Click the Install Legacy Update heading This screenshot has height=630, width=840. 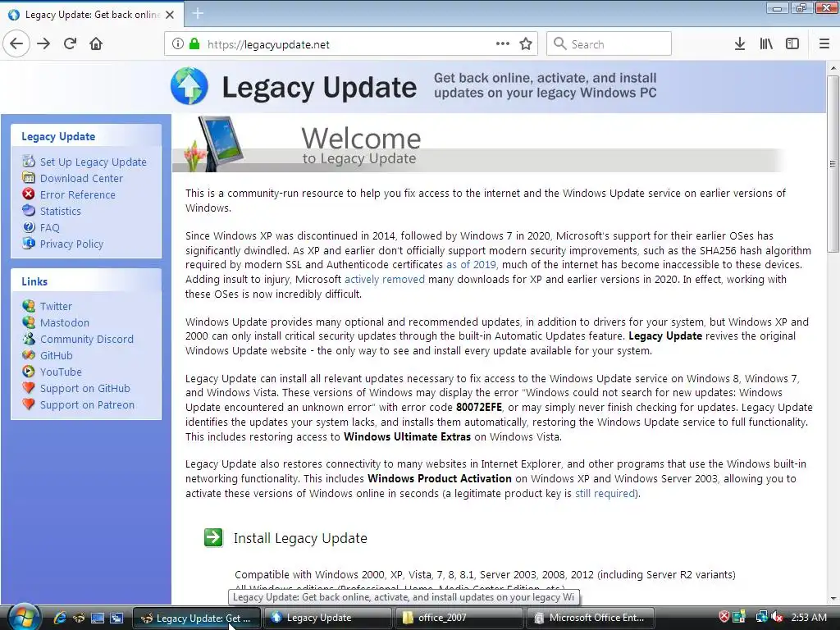(300, 538)
